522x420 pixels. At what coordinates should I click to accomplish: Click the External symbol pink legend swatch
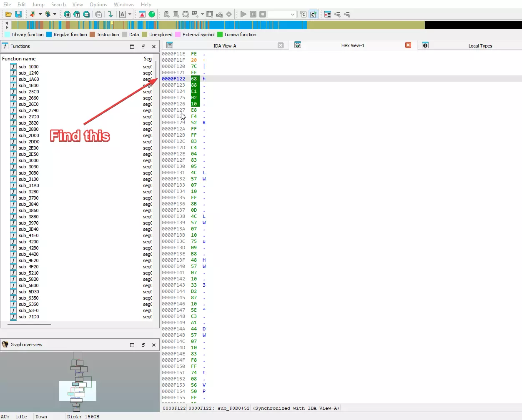click(178, 35)
